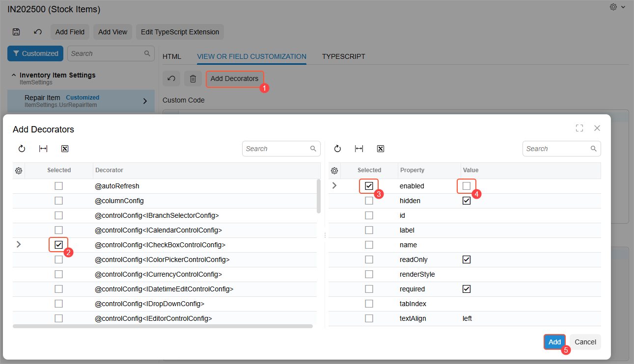The height and width of the screenshot is (364, 634).
Task: Toggle the Value checkbox for enabled
Action: [467, 186]
